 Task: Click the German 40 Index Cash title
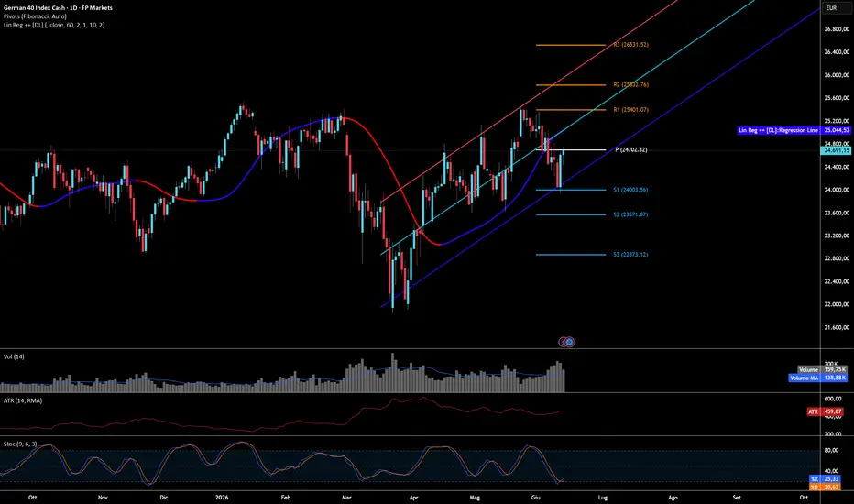[58, 8]
